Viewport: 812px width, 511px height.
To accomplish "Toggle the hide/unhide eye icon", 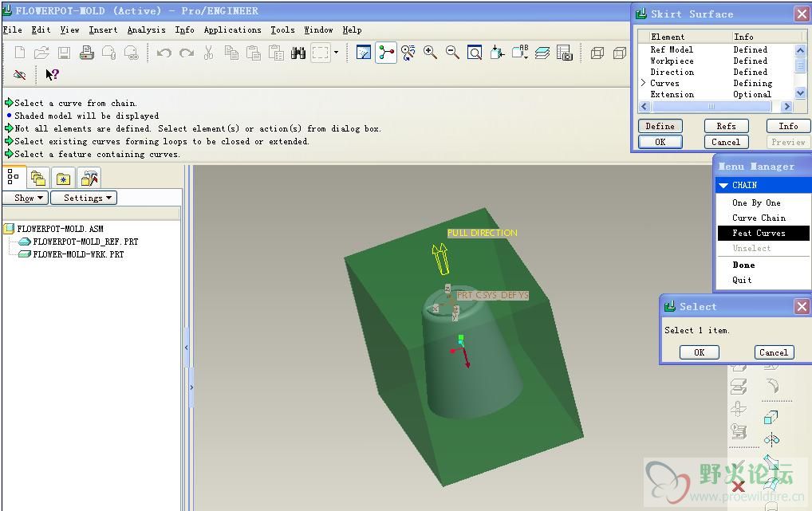I will pos(20,75).
